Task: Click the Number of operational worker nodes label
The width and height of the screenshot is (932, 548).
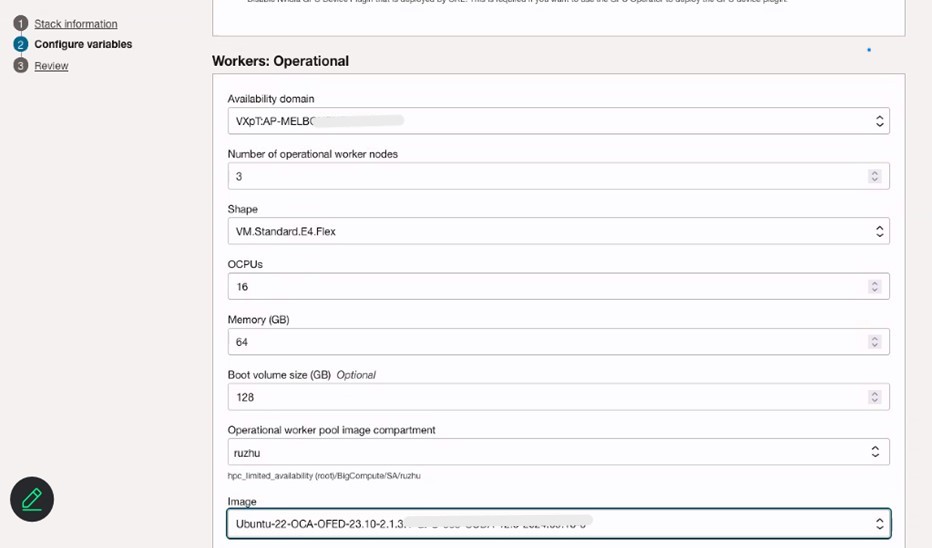Action: tap(313, 154)
